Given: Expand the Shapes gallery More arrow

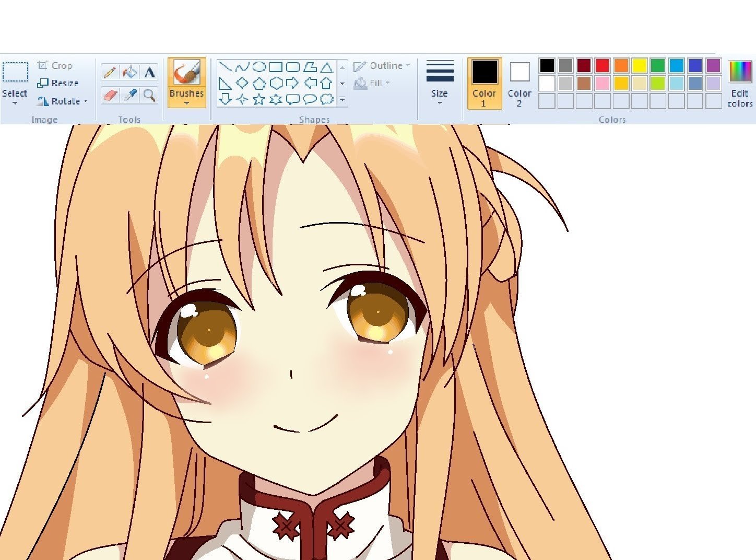Looking at the screenshot, I should [x=342, y=99].
